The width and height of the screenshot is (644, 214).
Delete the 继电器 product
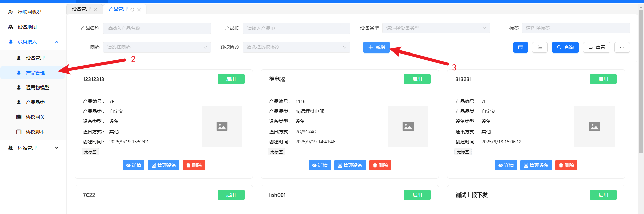pos(380,165)
